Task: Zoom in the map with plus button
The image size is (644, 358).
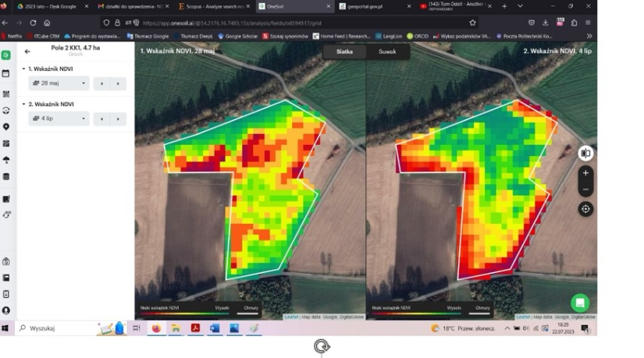Action: point(585,173)
